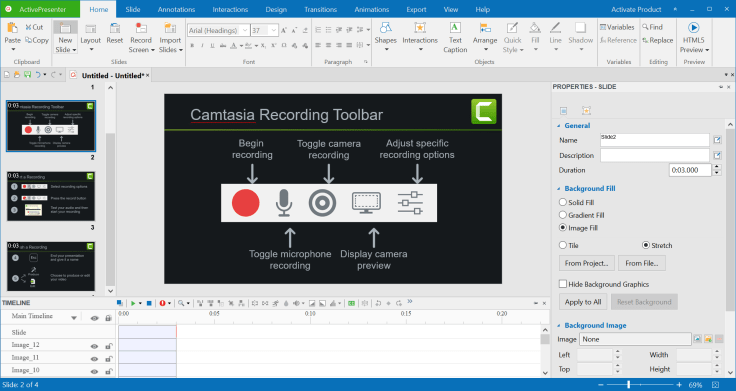
Task: Insert Shapes from the Objects group
Action: (385, 36)
